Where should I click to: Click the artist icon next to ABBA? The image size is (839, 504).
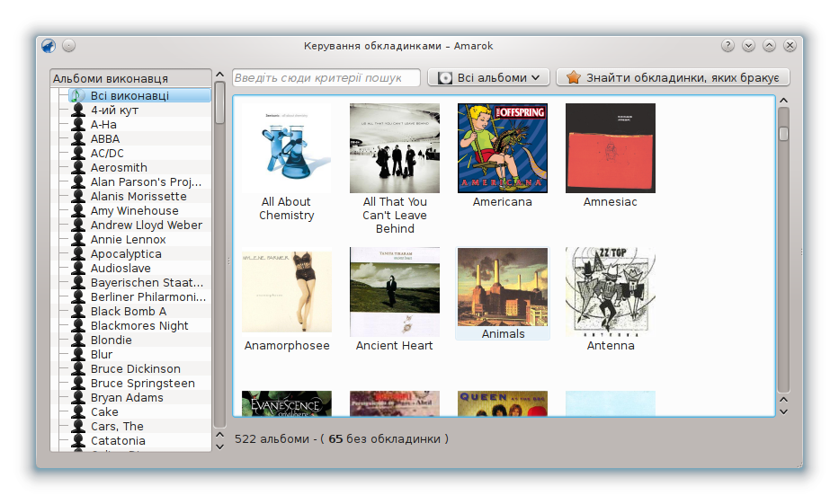pyautogui.click(x=78, y=139)
